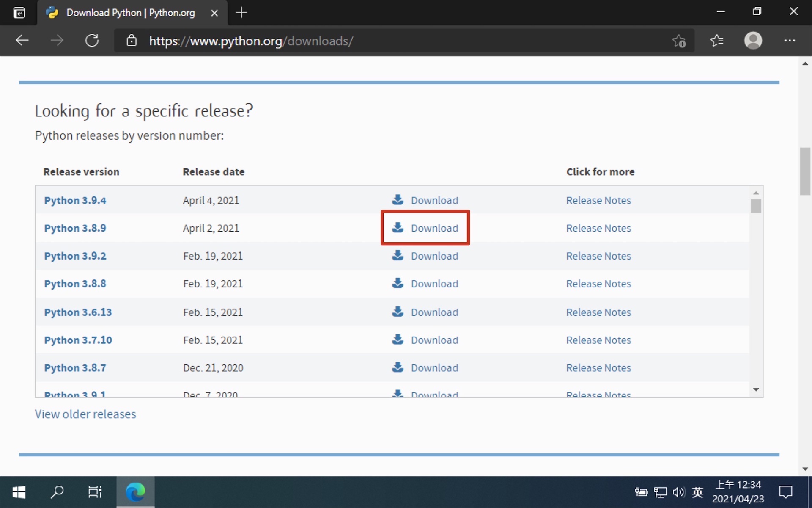Download Python 3.8.7

pyautogui.click(x=434, y=368)
